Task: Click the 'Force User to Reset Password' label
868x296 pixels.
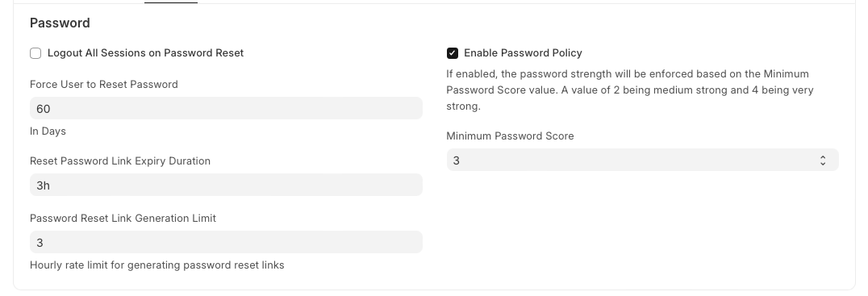Action: 104,85
